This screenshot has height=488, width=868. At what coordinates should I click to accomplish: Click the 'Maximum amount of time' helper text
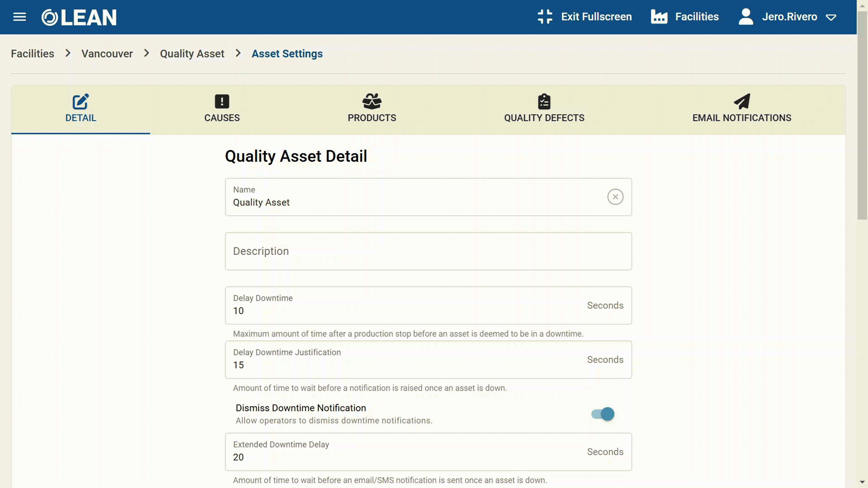pos(408,334)
